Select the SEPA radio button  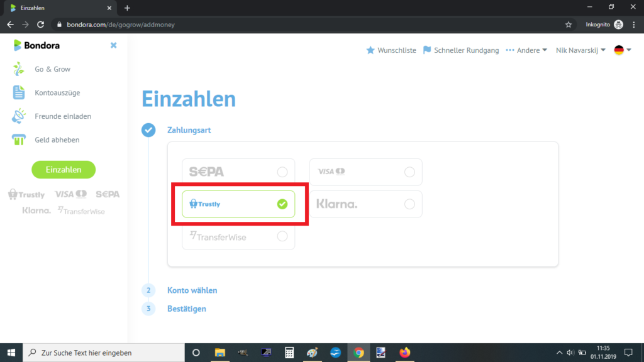point(282,172)
